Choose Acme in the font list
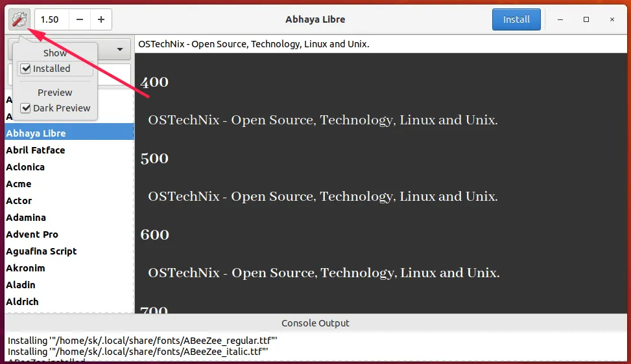631x364 pixels. coord(19,184)
